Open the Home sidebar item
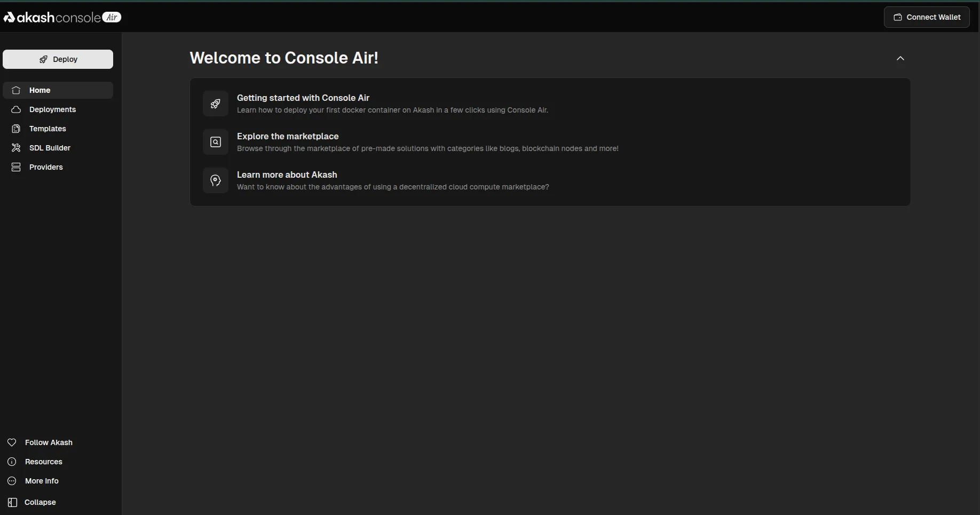Image resolution: width=980 pixels, height=515 pixels. [58, 90]
